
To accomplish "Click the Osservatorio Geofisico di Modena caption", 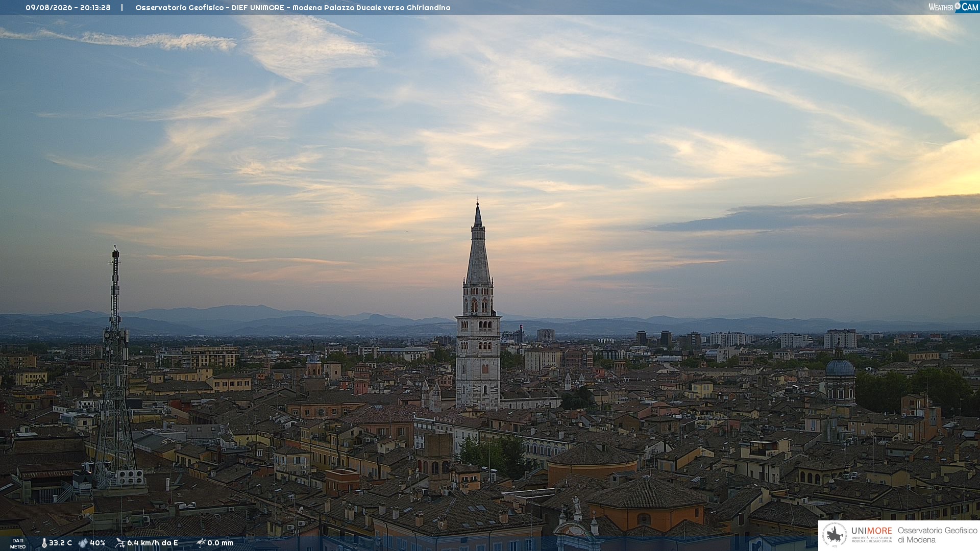I will pyautogui.click(x=937, y=535).
